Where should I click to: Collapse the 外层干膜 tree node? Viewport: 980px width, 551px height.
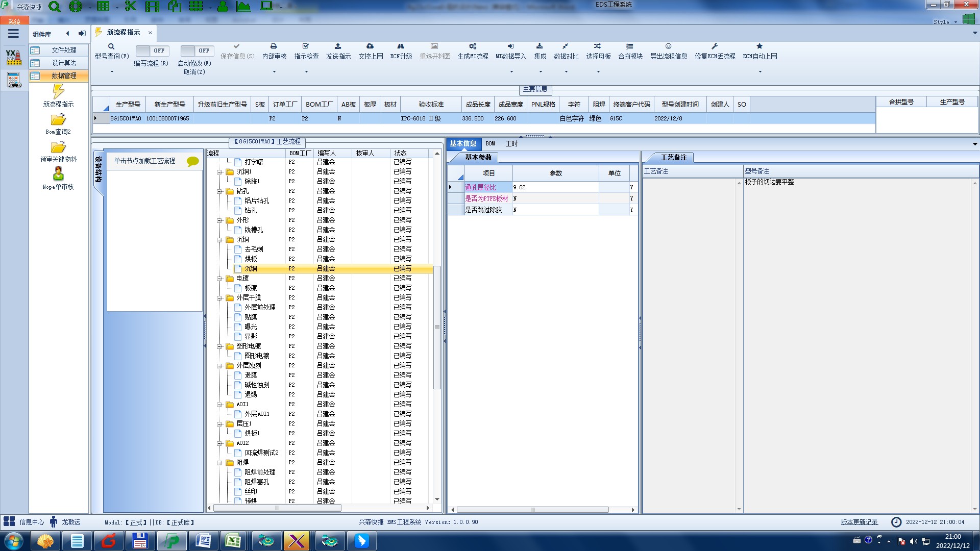(x=219, y=298)
